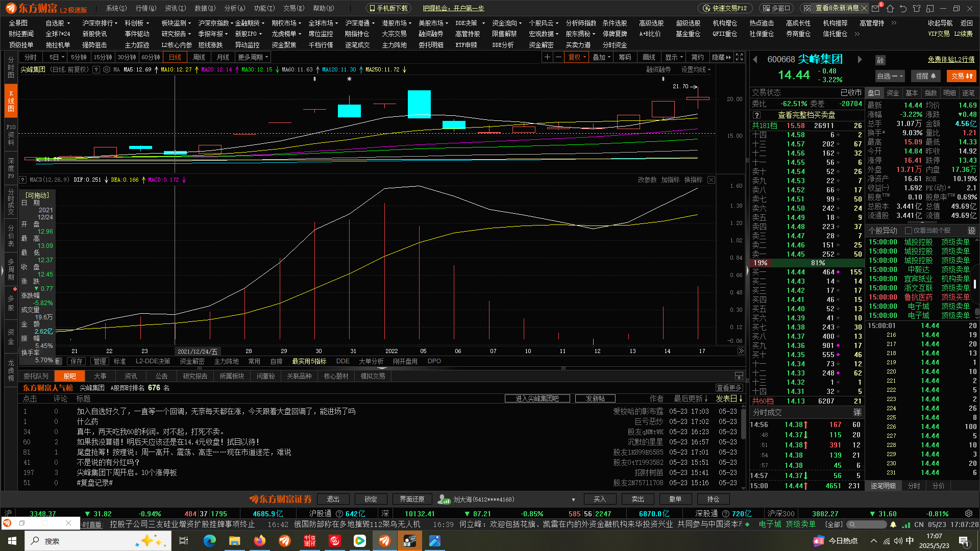Click the 进入尖峰集团吧 button
This screenshot has height=551, width=980.
[x=537, y=398]
